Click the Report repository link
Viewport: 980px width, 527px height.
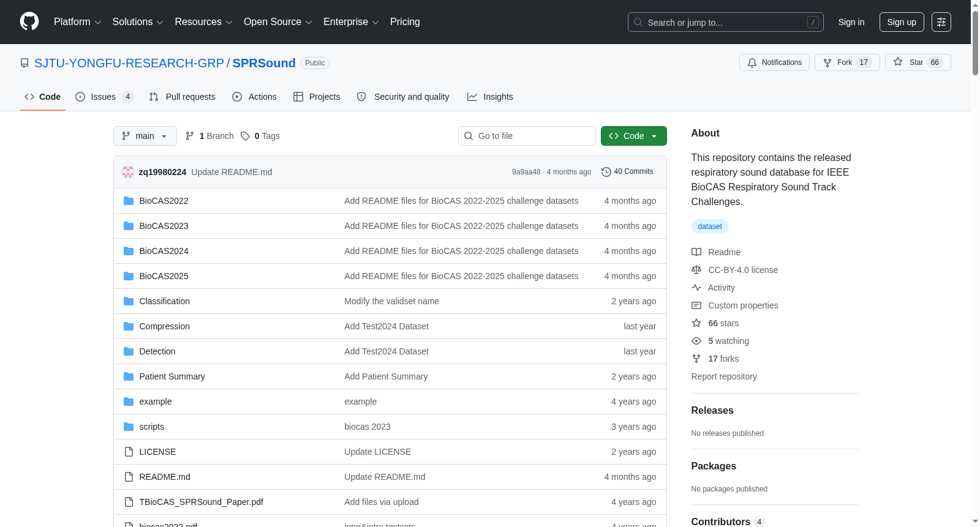click(724, 376)
